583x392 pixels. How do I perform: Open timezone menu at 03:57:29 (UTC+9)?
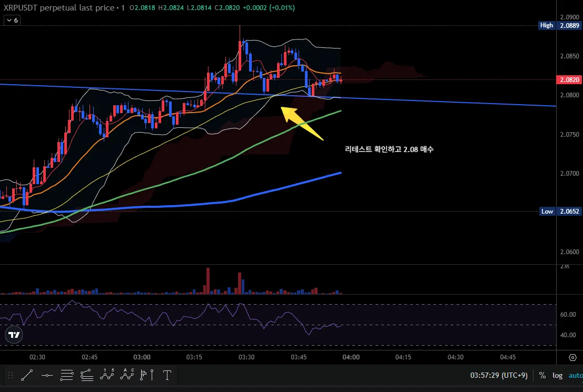tap(499, 375)
